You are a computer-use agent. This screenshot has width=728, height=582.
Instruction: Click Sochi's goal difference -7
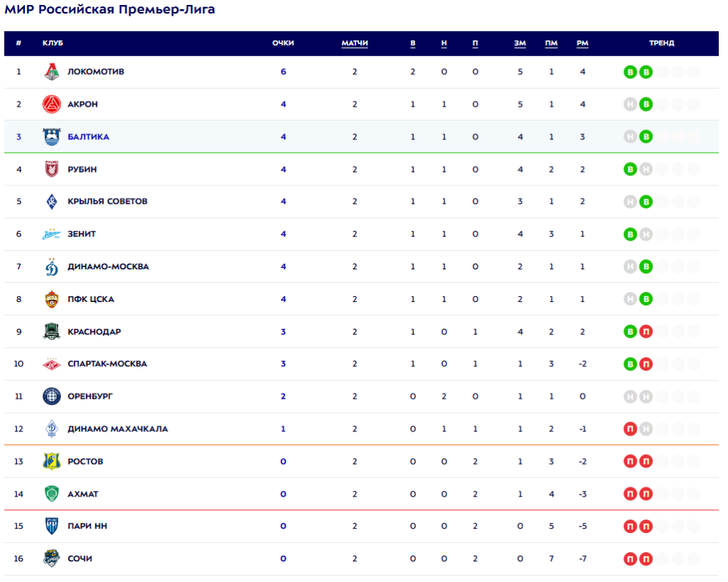(x=582, y=559)
